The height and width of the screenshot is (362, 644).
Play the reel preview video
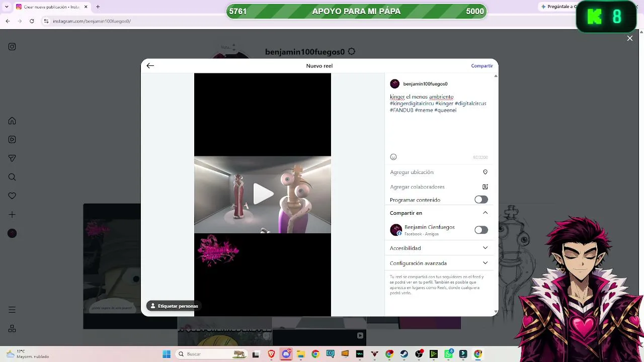point(263,194)
